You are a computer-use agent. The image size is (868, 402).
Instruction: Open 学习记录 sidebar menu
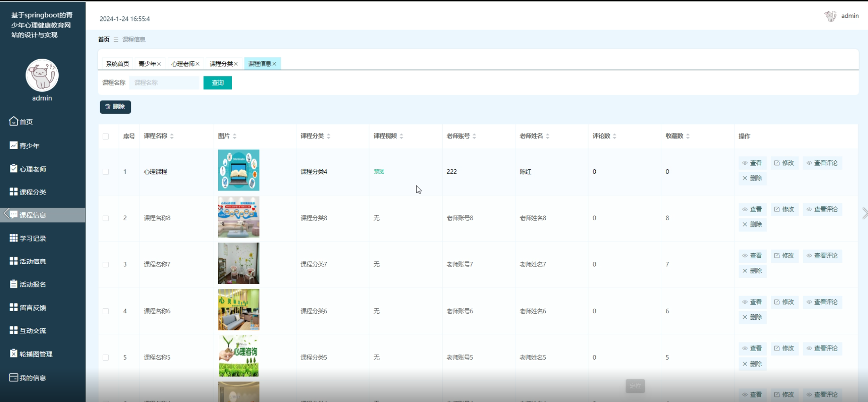pyautogui.click(x=28, y=238)
